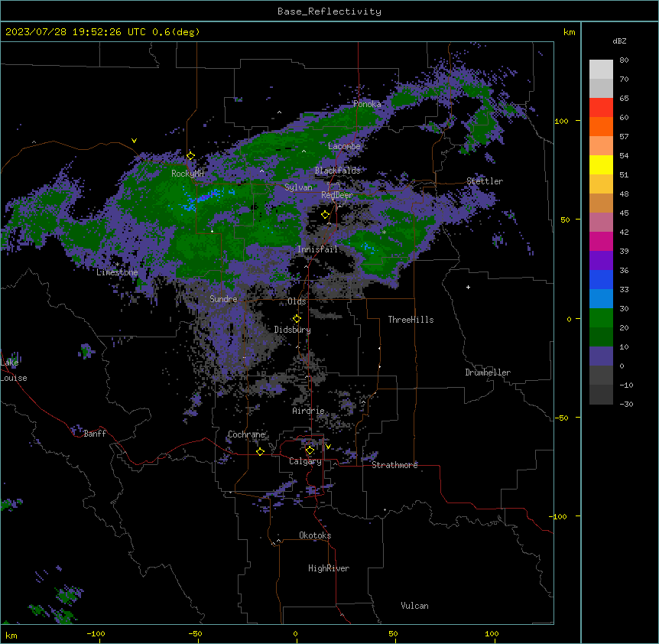
Task: Click the yellow diamond marker below RedDeer
Action: [325, 215]
